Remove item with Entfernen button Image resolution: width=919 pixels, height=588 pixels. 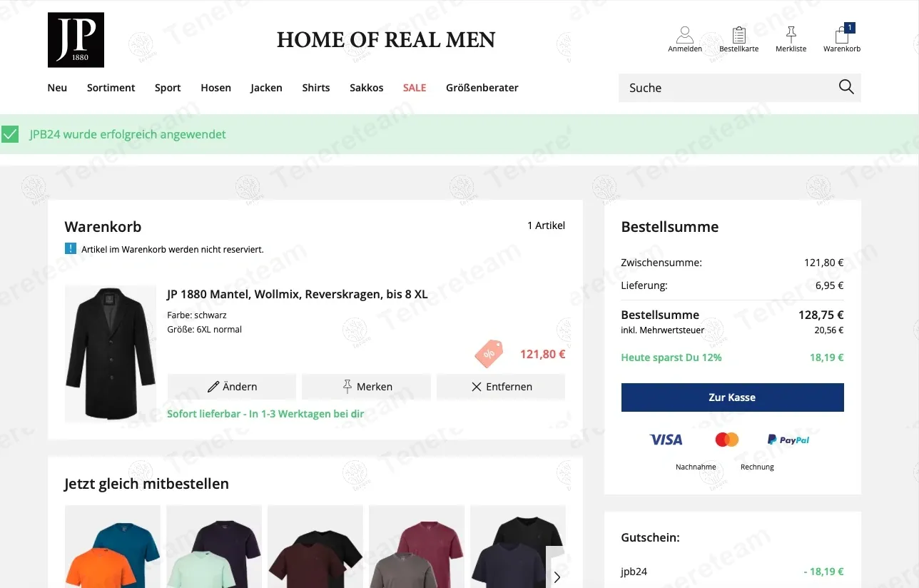[x=501, y=386]
